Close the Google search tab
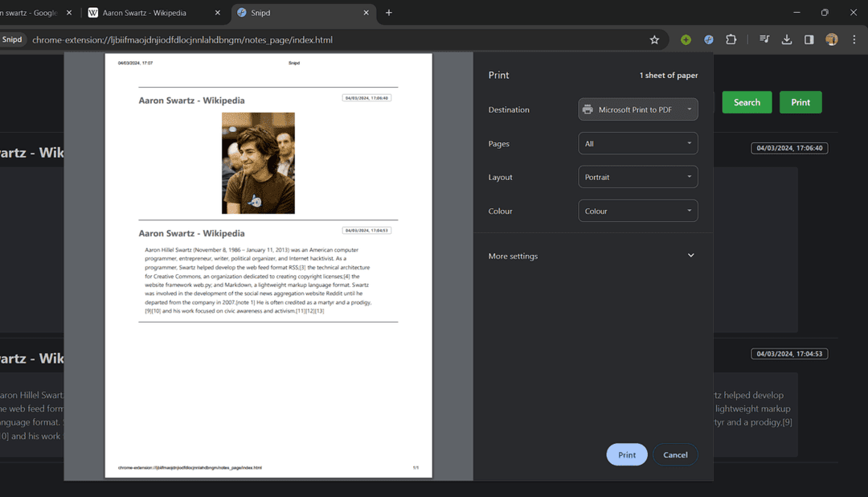This screenshot has height=497, width=868. click(x=69, y=13)
